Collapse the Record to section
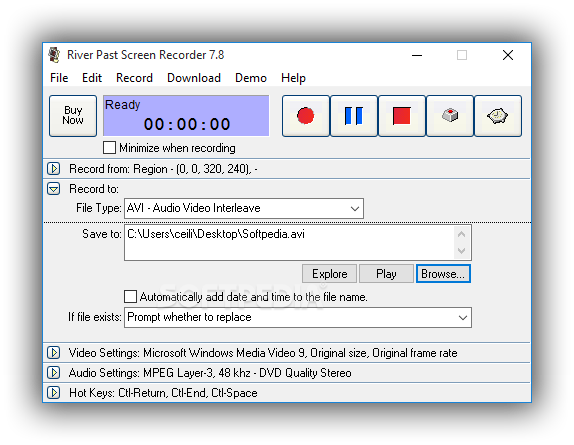 (53, 189)
